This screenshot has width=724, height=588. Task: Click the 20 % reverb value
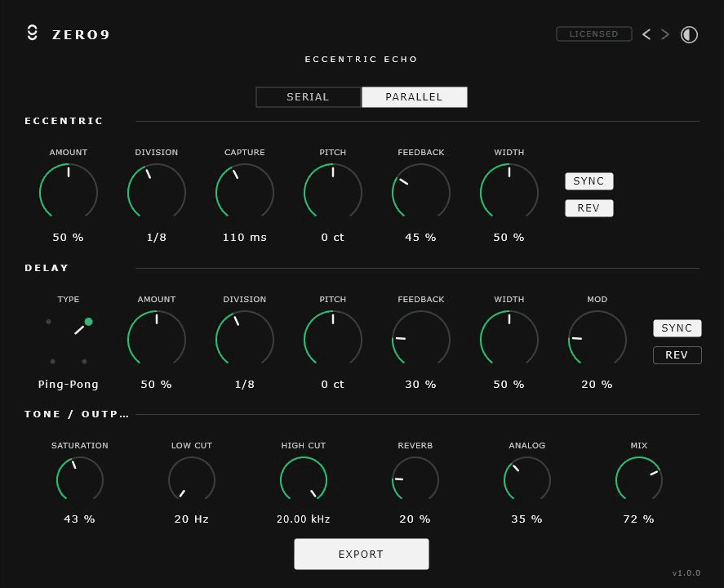tap(415, 519)
